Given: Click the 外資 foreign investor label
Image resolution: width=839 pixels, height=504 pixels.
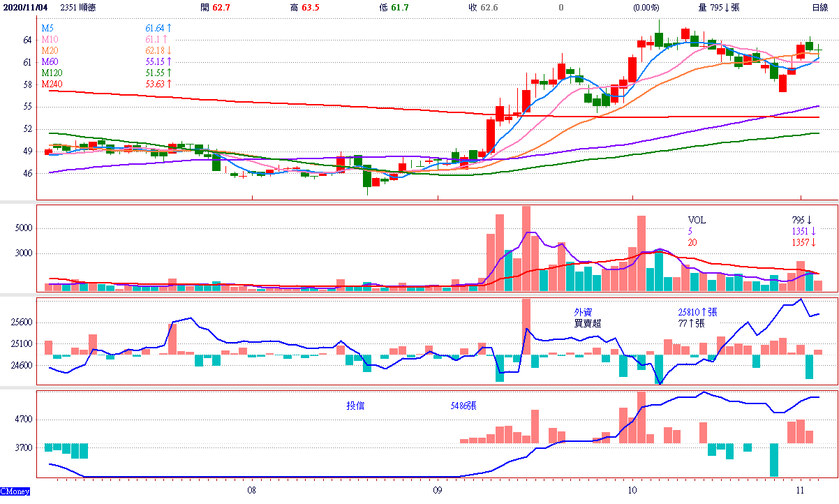Looking at the screenshot, I should (582, 312).
